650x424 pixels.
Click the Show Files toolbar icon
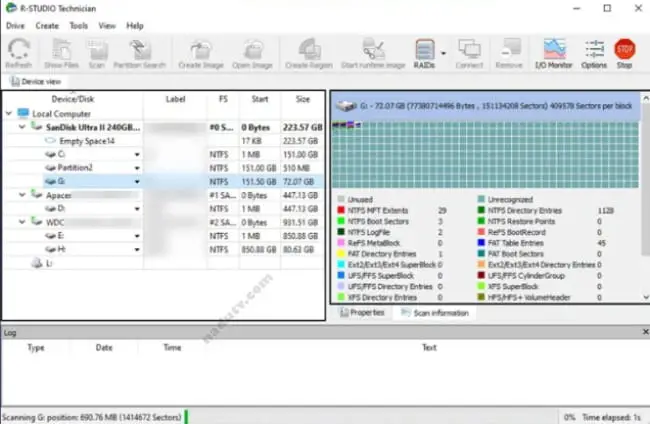[61, 53]
